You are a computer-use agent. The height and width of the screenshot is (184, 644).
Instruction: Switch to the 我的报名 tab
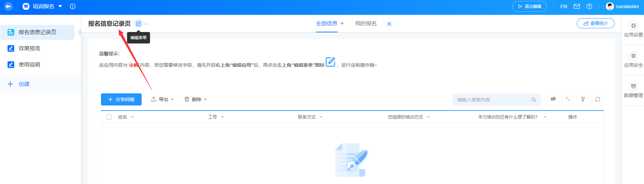tap(366, 24)
